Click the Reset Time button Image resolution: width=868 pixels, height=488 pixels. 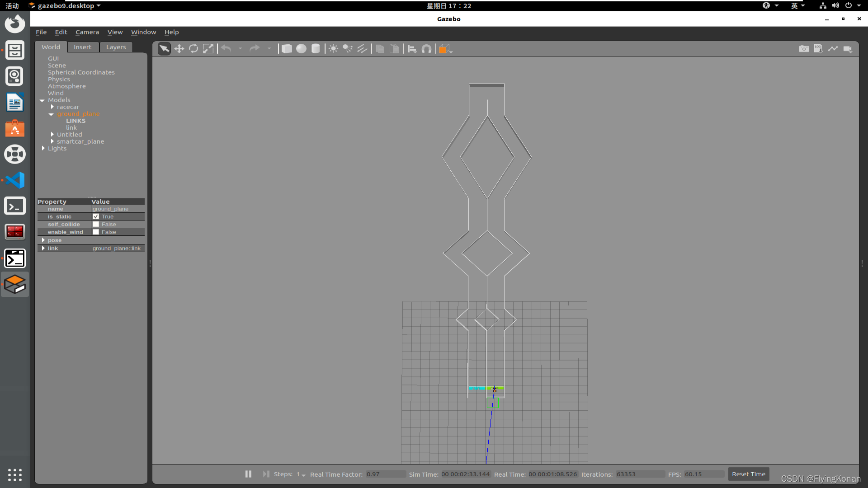pyautogui.click(x=748, y=474)
